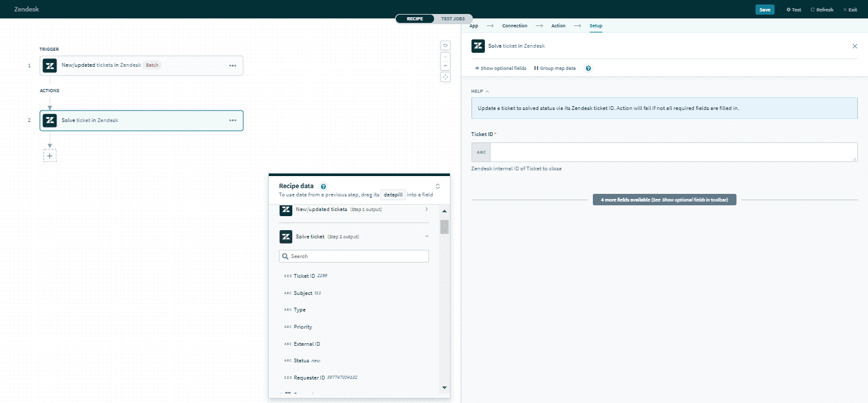Go to the Action setup tab
This screenshot has height=403, width=868.
click(x=558, y=26)
